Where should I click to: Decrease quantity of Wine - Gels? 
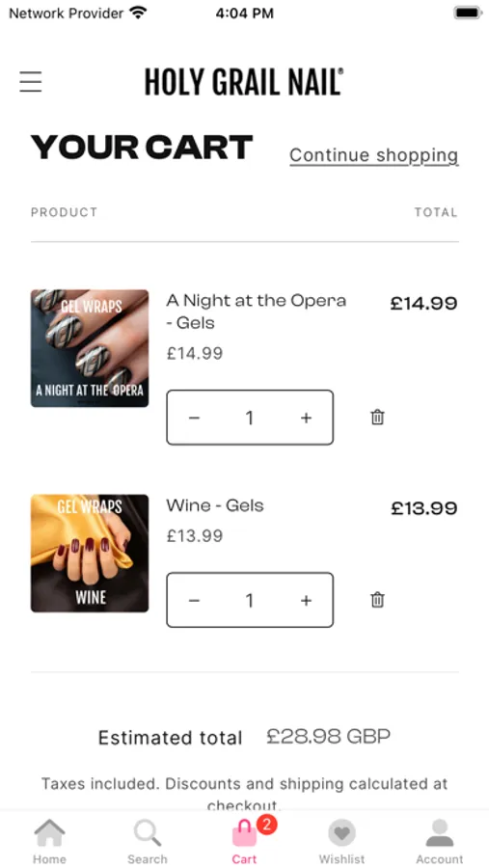(x=194, y=601)
